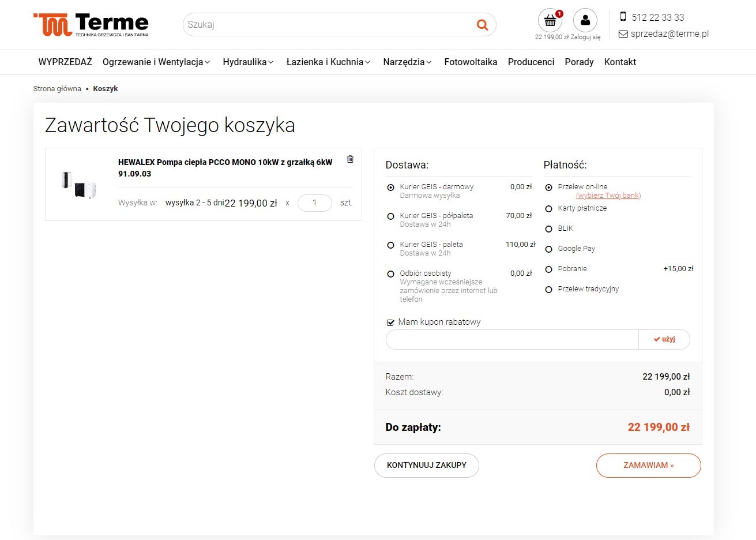Click the phone icon next to 512 22 33 33
Image resolution: width=756 pixels, height=540 pixels.
(x=623, y=17)
